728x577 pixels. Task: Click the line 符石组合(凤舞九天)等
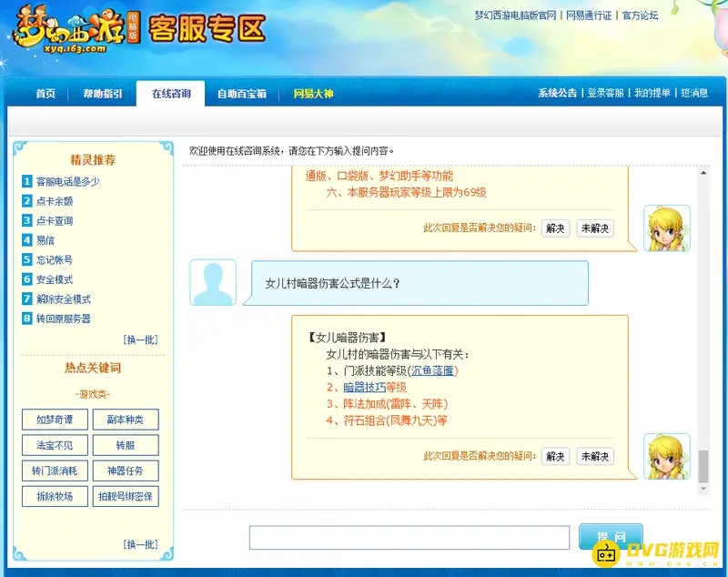tap(387, 420)
